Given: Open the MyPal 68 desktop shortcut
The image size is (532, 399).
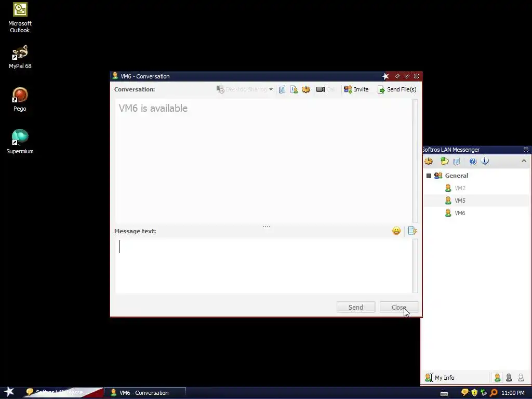Looking at the screenshot, I should point(20,57).
